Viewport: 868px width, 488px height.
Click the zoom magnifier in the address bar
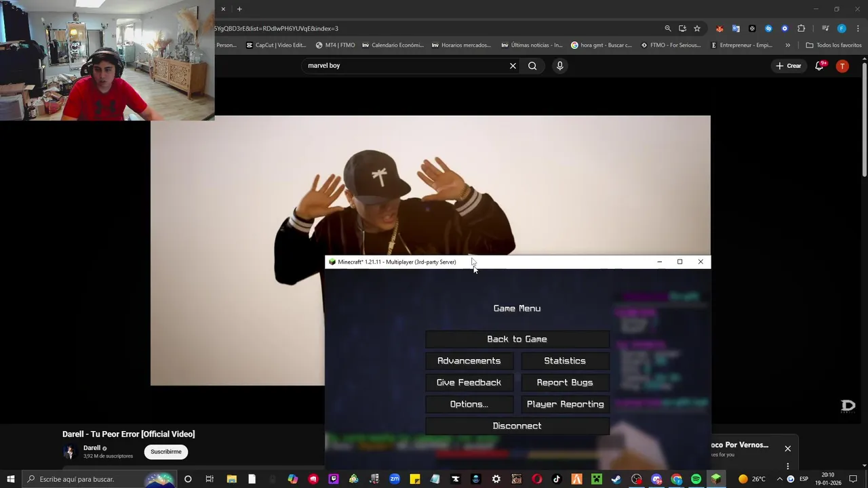[668, 28]
